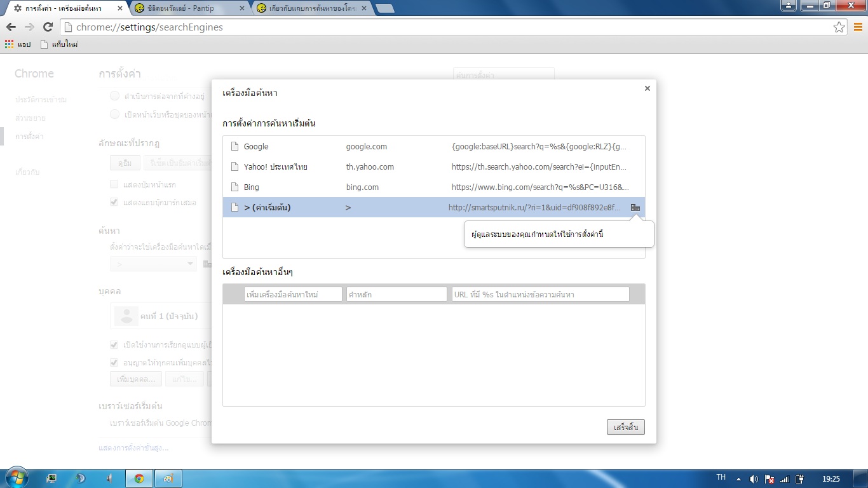
Task: Switch to the Pantip tab
Action: [189, 8]
